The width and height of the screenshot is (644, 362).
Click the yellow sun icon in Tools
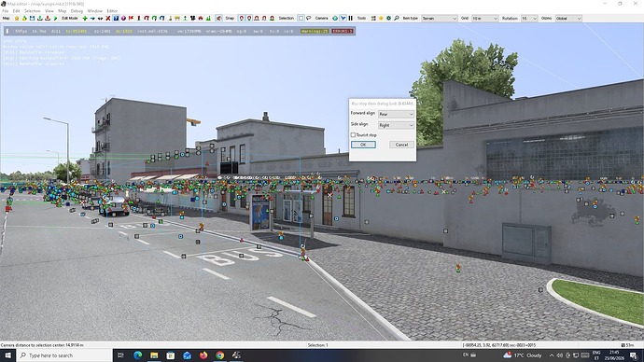coord(381,18)
